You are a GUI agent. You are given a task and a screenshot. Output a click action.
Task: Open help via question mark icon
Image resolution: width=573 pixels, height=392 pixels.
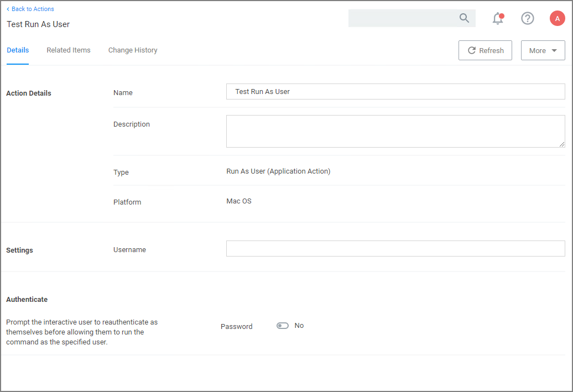[528, 18]
